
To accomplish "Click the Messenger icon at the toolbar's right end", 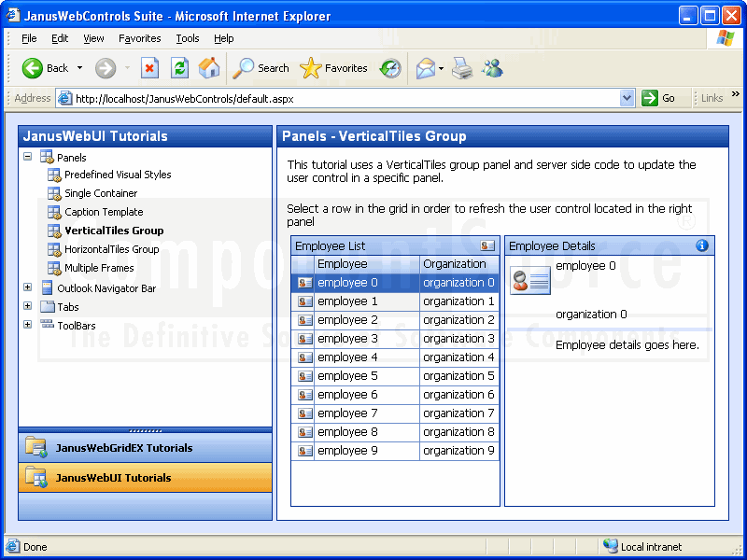I will 492,67.
